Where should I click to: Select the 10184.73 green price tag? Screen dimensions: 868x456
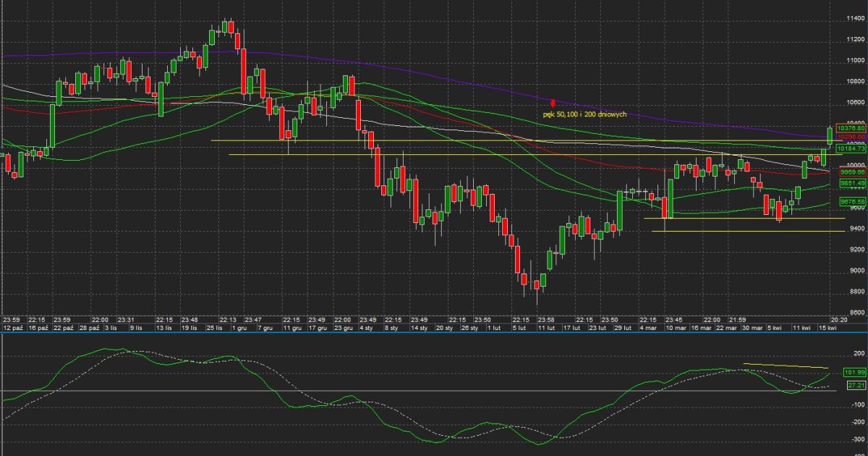point(850,149)
